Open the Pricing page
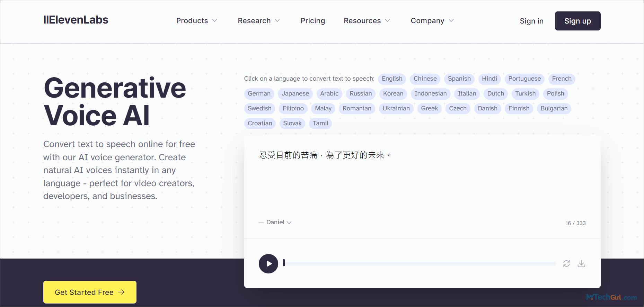644x307 pixels. pos(313,21)
